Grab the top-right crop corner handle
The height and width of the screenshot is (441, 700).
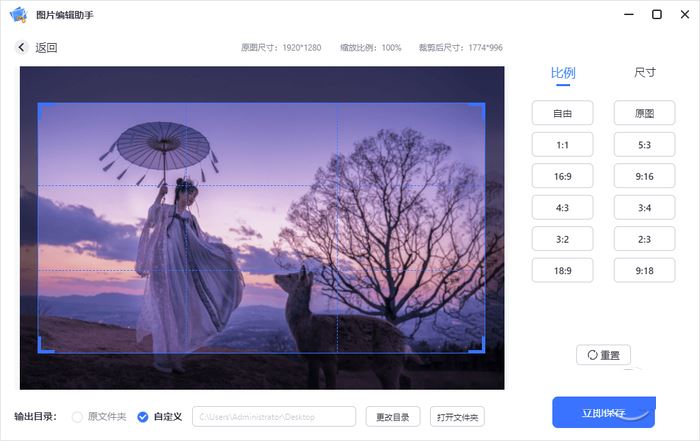click(483, 105)
